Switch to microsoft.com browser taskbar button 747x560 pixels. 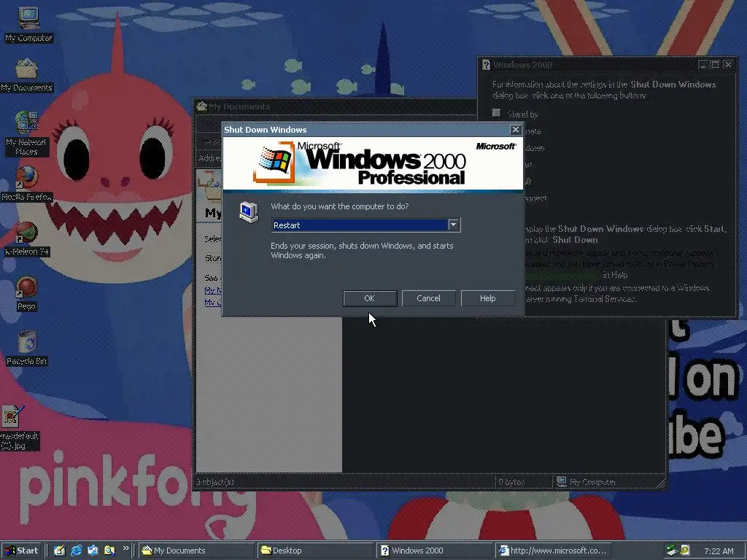553,551
